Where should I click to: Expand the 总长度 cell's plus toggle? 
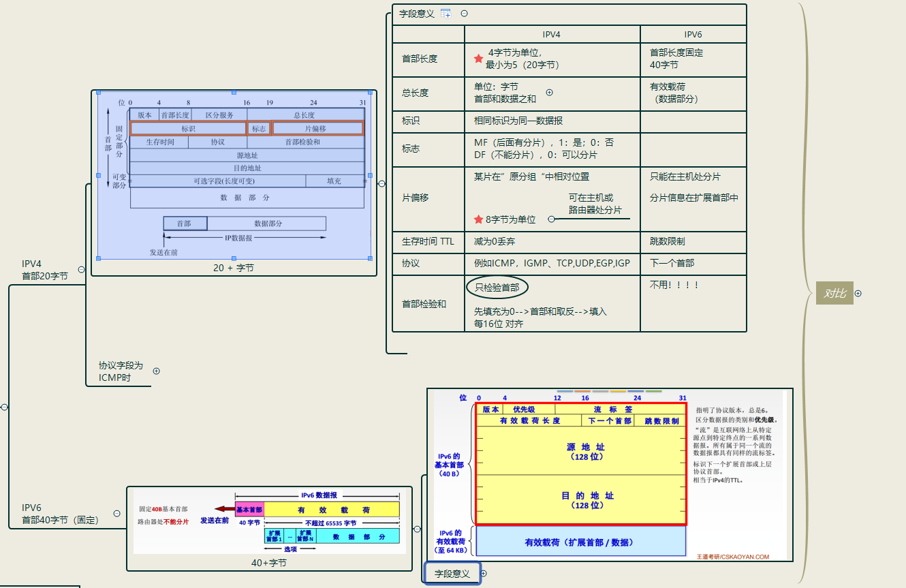549,93
